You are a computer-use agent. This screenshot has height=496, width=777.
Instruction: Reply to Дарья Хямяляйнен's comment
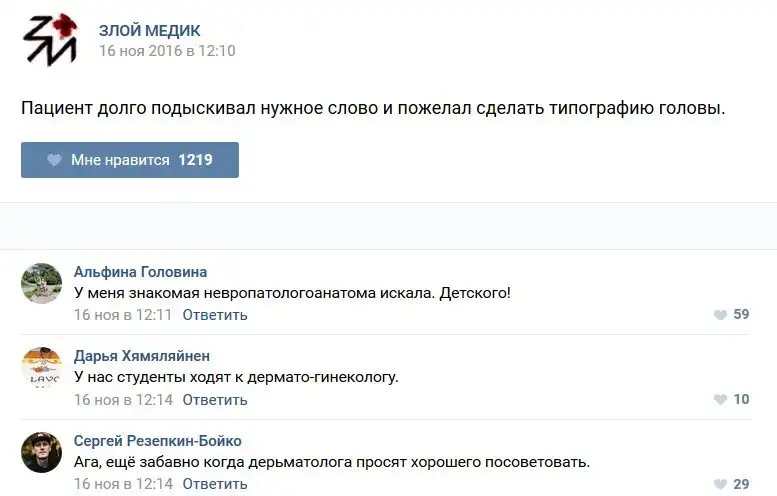(x=215, y=400)
